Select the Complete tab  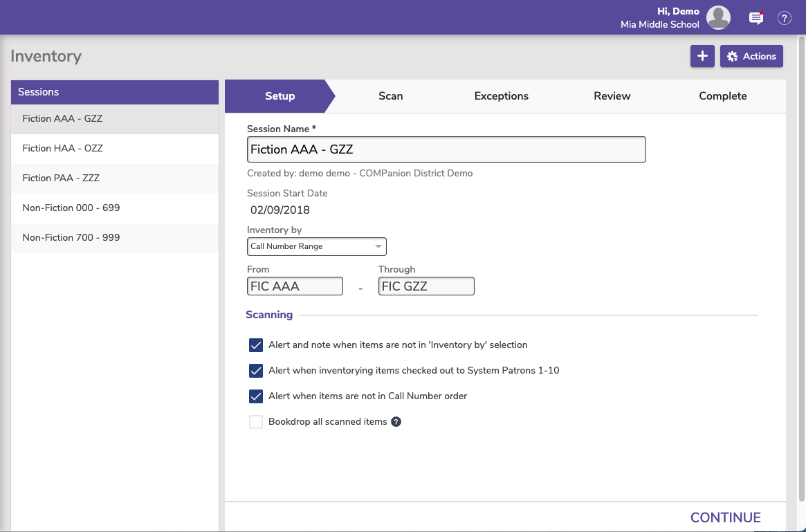click(x=722, y=96)
